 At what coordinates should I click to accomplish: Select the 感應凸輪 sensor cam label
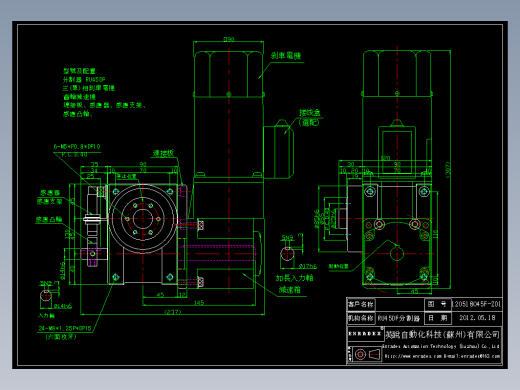pyautogui.click(x=49, y=220)
